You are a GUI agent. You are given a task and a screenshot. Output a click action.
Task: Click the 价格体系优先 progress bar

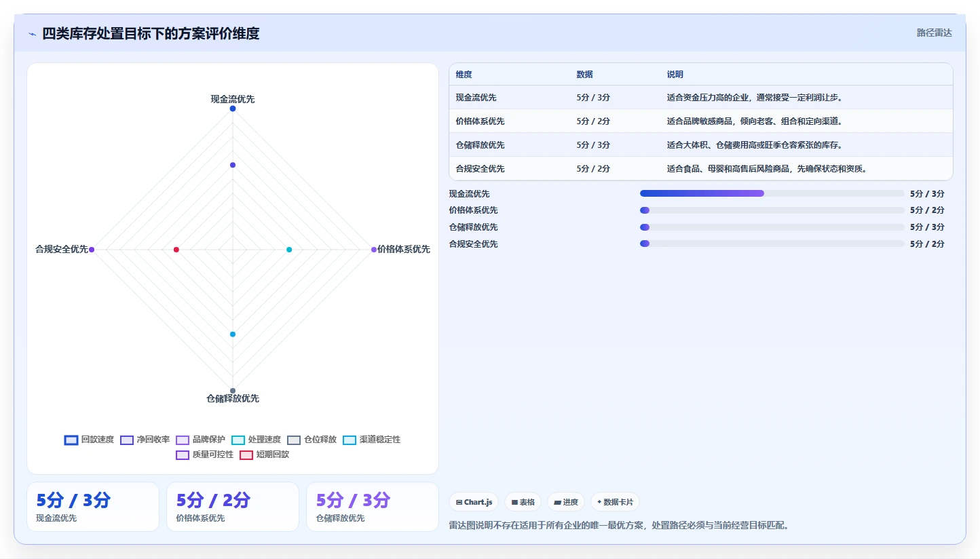(x=772, y=210)
